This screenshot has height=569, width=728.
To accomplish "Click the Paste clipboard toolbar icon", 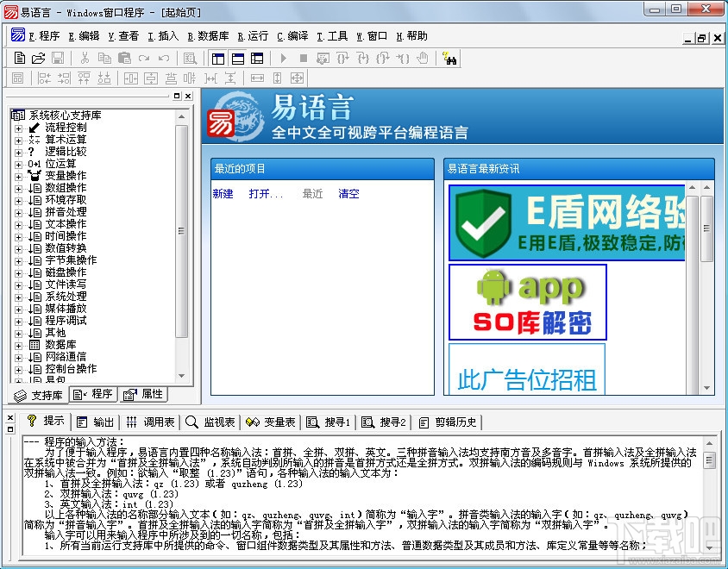I will [x=124, y=59].
